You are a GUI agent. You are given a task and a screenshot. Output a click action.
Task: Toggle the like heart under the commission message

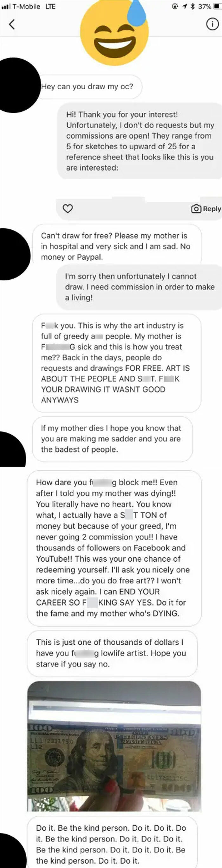pyautogui.click(x=68, y=208)
